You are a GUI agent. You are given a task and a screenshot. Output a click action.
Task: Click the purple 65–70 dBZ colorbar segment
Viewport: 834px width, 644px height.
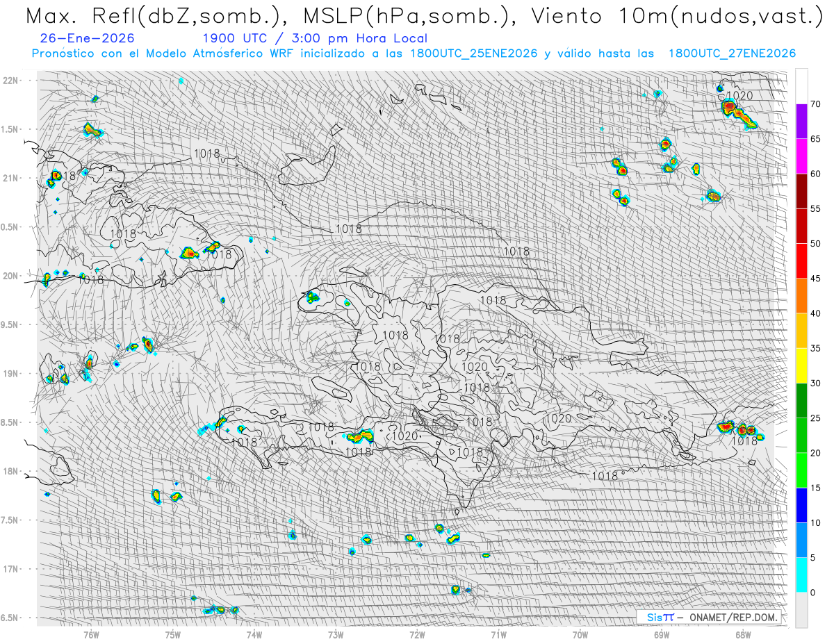click(801, 122)
